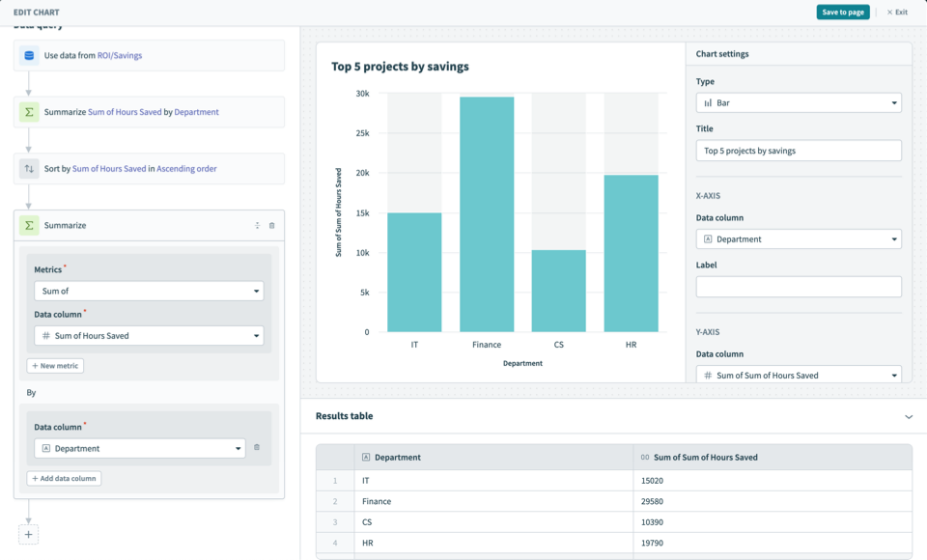Remove the Department data column via trash icon
This screenshot has height=560, width=927.
[x=257, y=448]
